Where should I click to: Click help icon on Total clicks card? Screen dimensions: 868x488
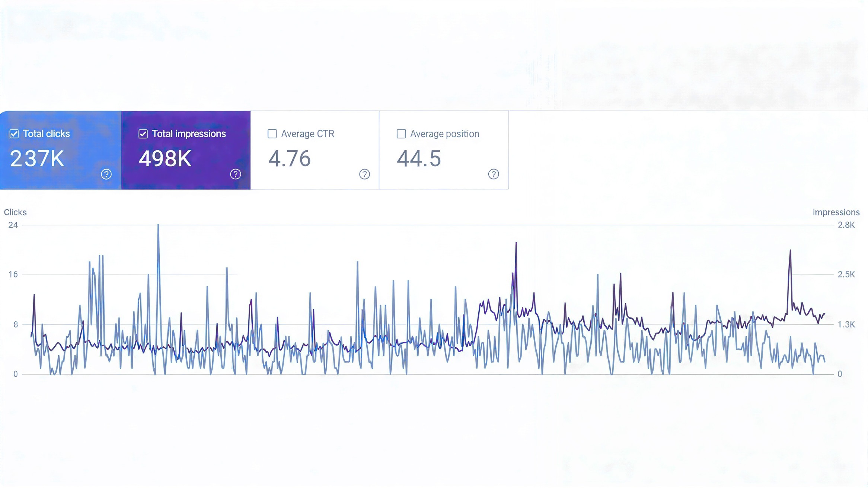coord(106,174)
